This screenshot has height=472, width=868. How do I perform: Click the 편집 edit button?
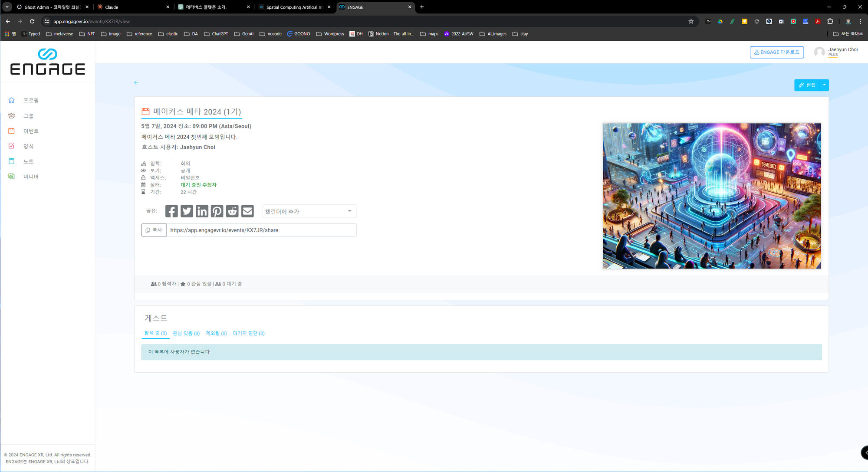(x=807, y=85)
